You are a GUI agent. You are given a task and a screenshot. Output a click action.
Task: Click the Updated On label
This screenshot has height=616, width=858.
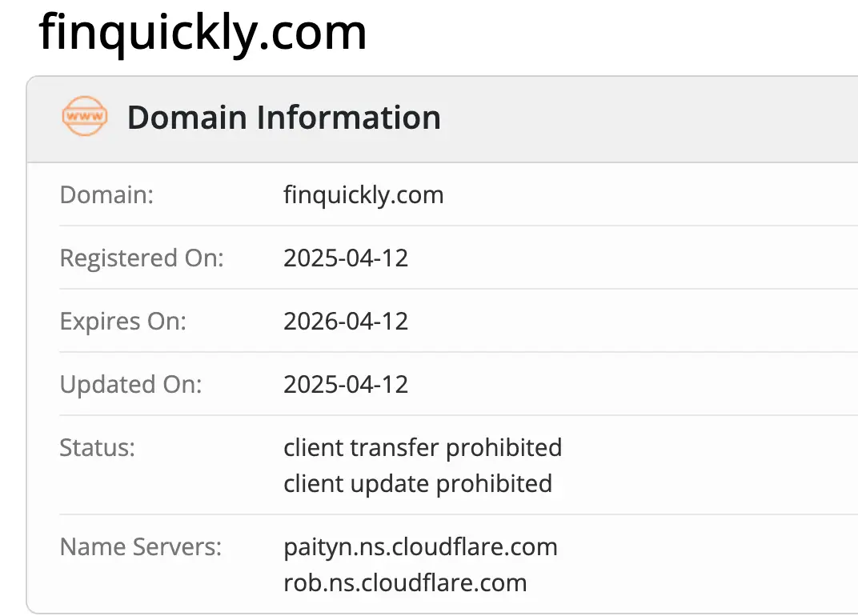click(x=130, y=384)
